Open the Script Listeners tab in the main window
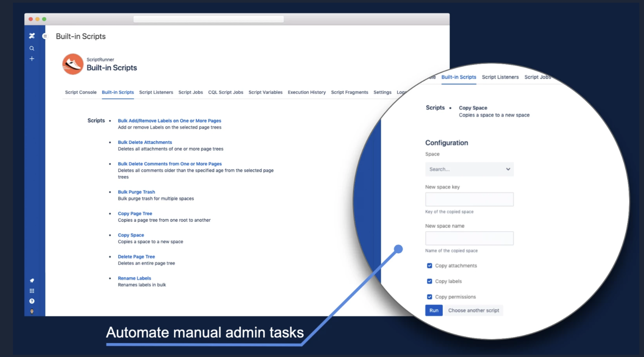The image size is (644, 357). click(x=156, y=92)
